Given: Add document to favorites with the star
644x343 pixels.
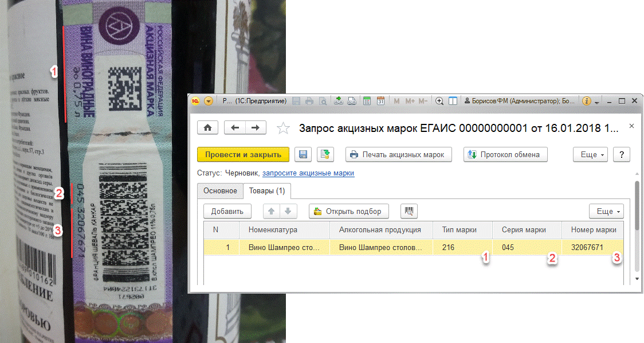Looking at the screenshot, I should tap(283, 128).
